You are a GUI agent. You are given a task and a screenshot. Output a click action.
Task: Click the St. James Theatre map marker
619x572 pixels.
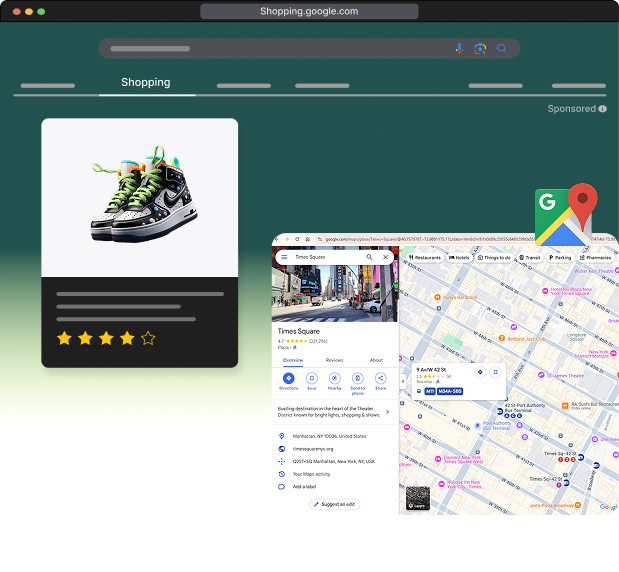click(x=541, y=375)
